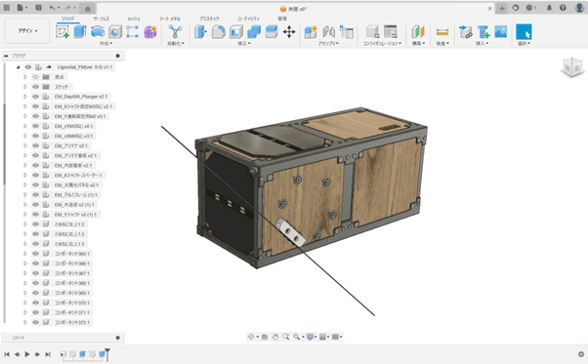Switch to the メッシュ tab
Image resolution: width=588 pixels, height=364 pixels.
point(134,19)
